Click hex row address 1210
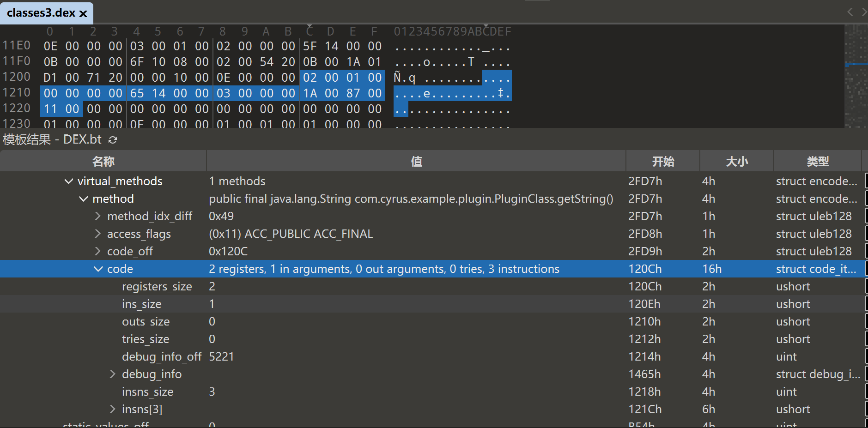The width and height of the screenshot is (868, 428). [17, 92]
